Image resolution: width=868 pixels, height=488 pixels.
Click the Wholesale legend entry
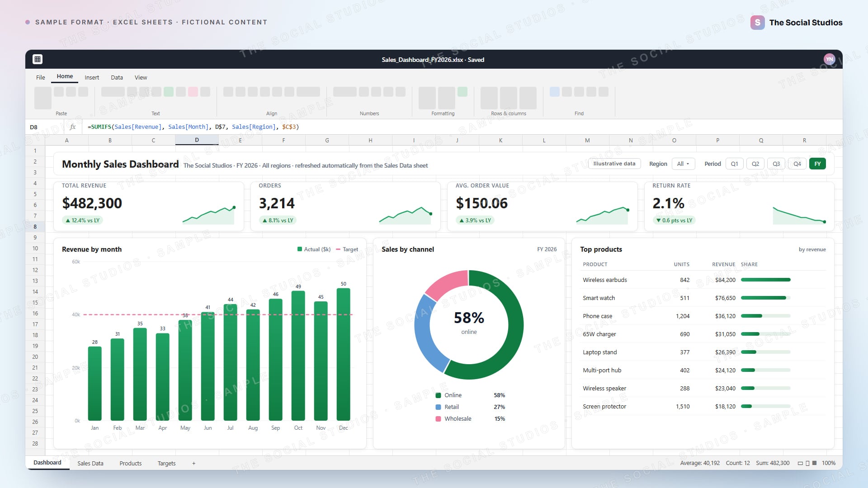pos(470,418)
